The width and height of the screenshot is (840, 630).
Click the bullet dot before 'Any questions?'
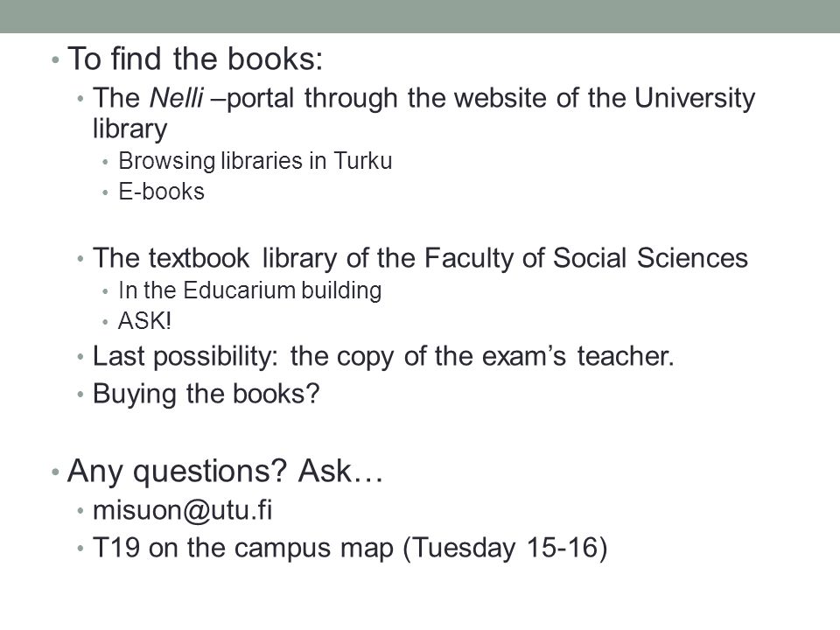click(x=54, y=472)
